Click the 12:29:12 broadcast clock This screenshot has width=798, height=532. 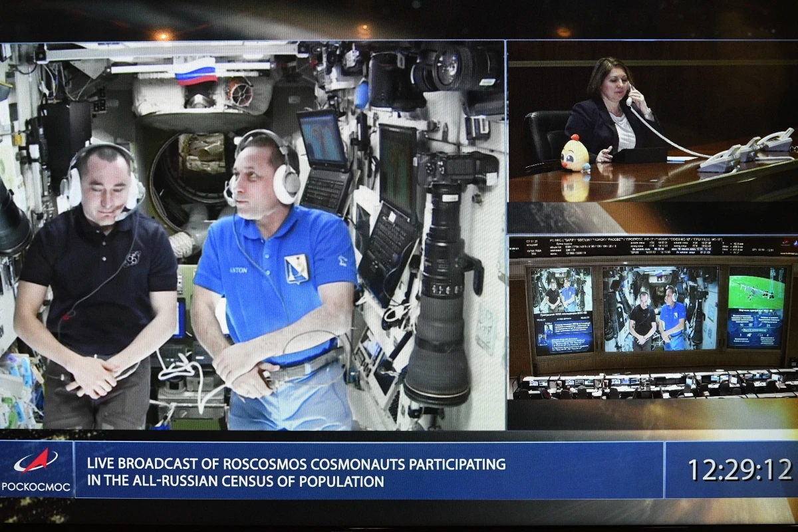739,469
